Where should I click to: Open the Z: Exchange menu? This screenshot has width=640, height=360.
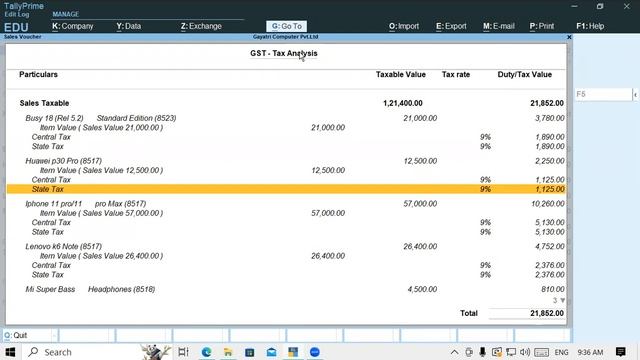pyautogui.click(x=201, y=26)
